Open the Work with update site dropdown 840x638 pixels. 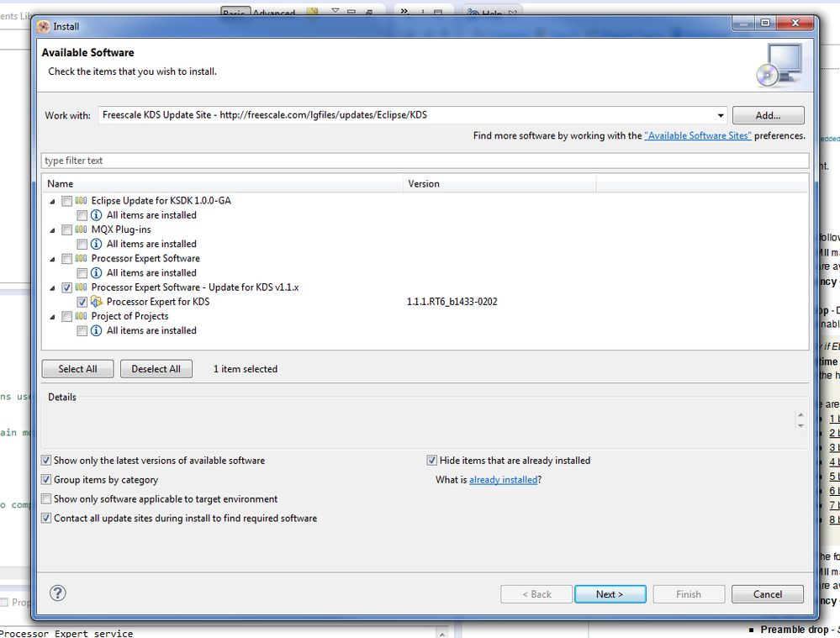(721, 115)
